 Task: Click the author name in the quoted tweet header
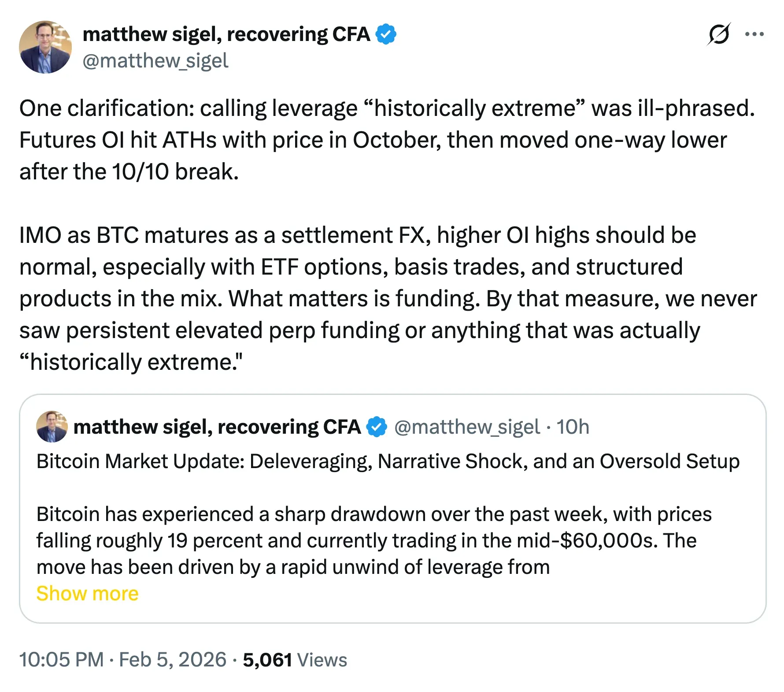(217, 427)
